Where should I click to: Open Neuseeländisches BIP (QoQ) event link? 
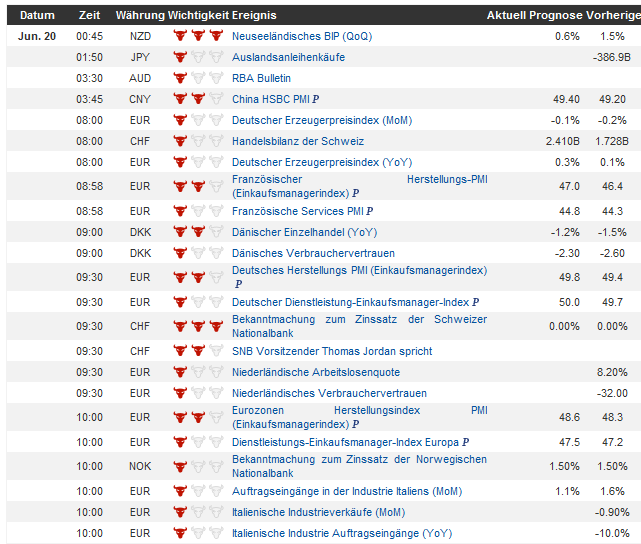(302, 36)
